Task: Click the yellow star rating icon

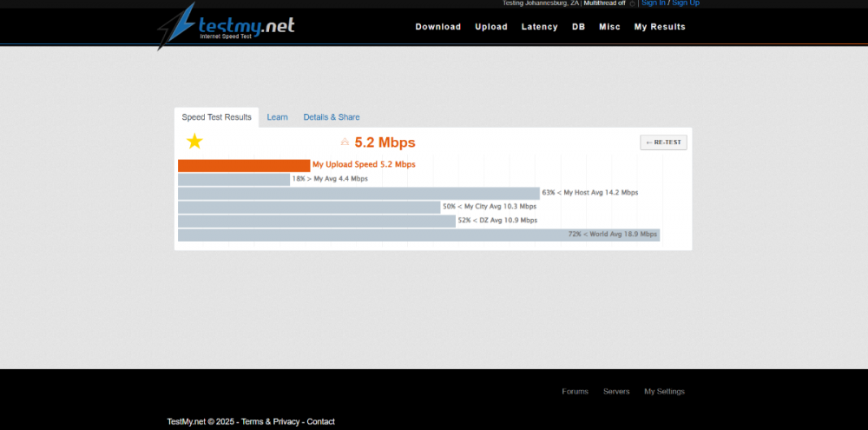Action: 194,142
